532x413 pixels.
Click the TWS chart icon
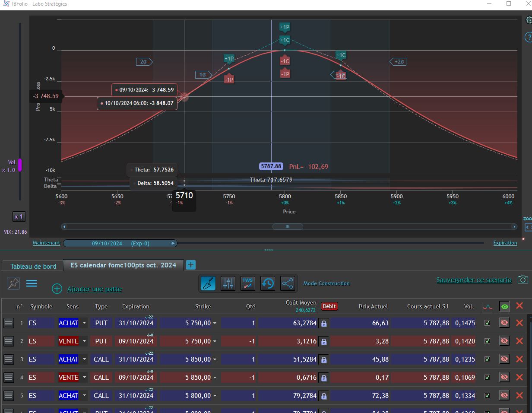click(247, 283)
